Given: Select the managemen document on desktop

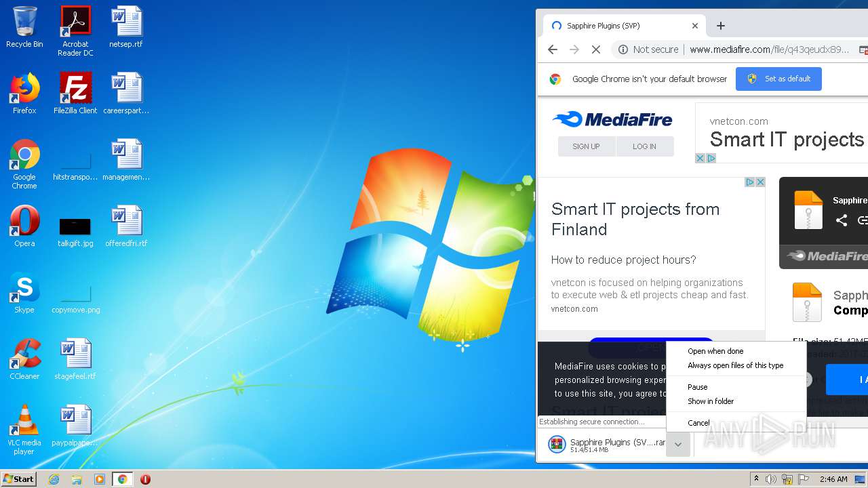Looking at the screenshot, I should [x=126, y=160].
